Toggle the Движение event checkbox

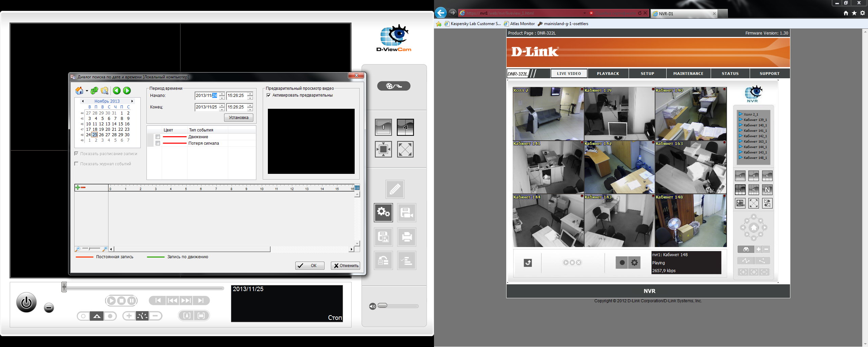tap(158, 137)
